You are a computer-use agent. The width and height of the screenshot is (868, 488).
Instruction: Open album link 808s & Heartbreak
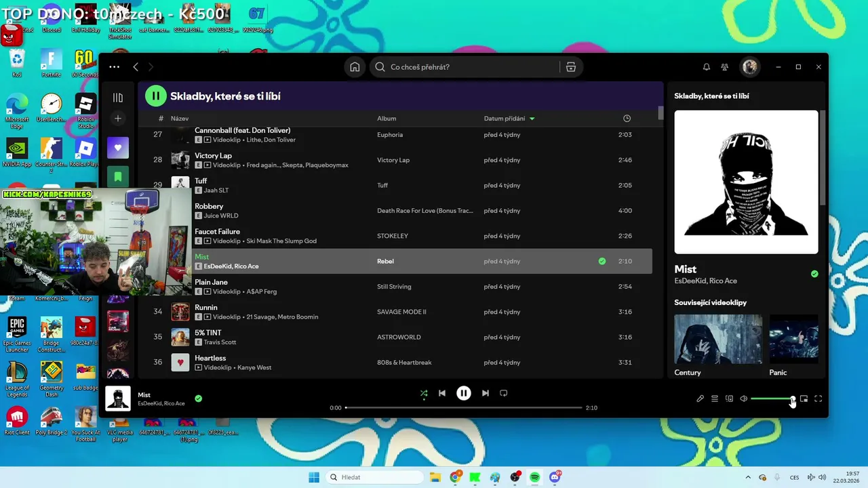click(x=404, y=363)
